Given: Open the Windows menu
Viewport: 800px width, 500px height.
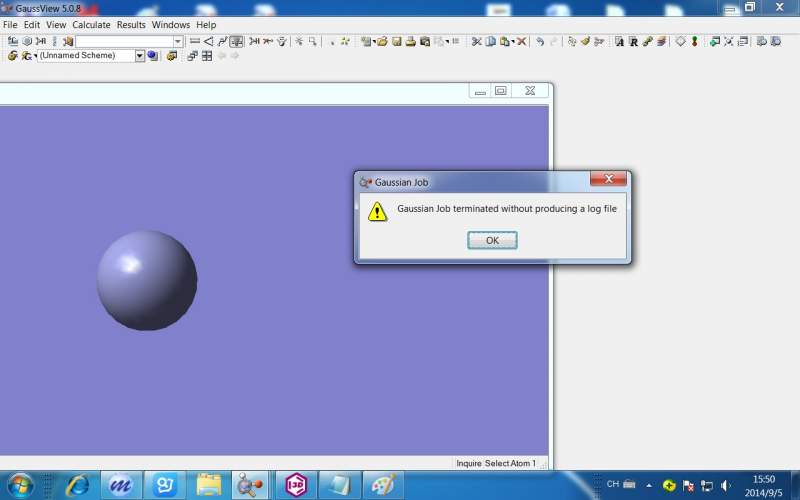Looking at the screenshot, I should (x=171, y=24).
